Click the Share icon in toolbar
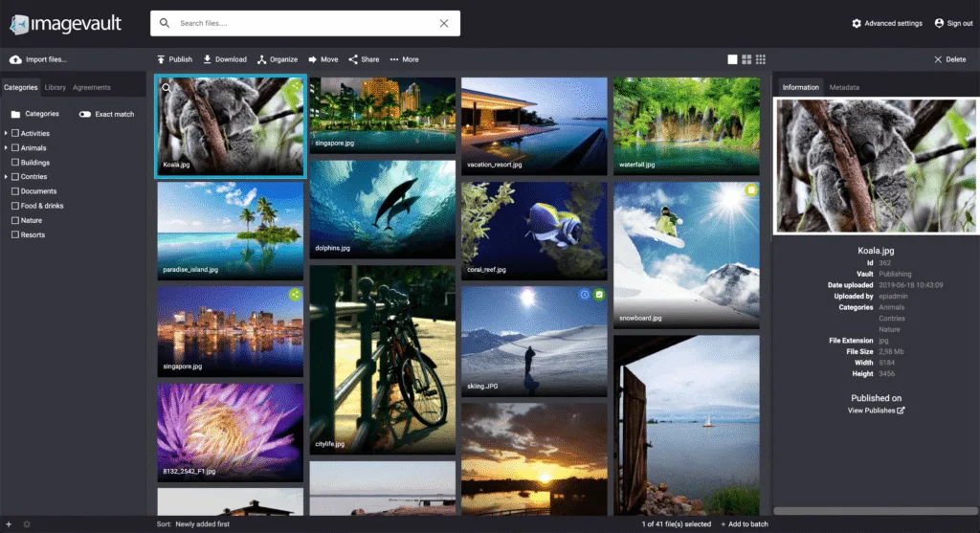 pyautogui.click(x=353, y=59)
